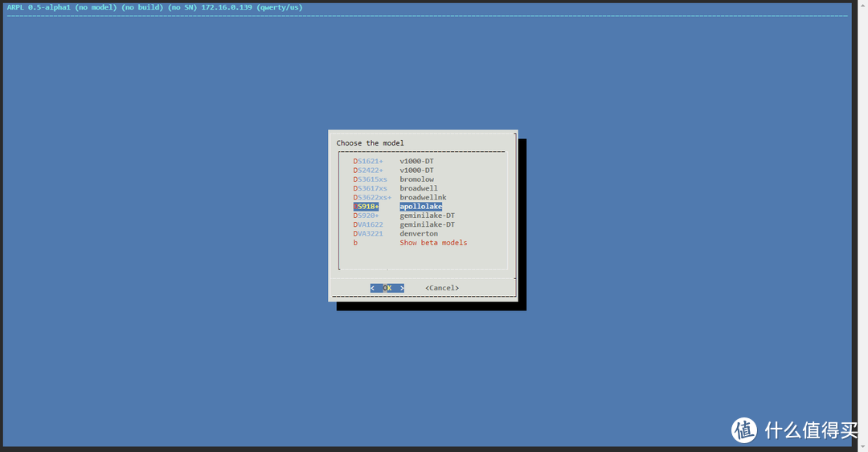Choose the DVA1622 model entry
868x452 pixels.
pyautogui.click(x=404, y=224)
